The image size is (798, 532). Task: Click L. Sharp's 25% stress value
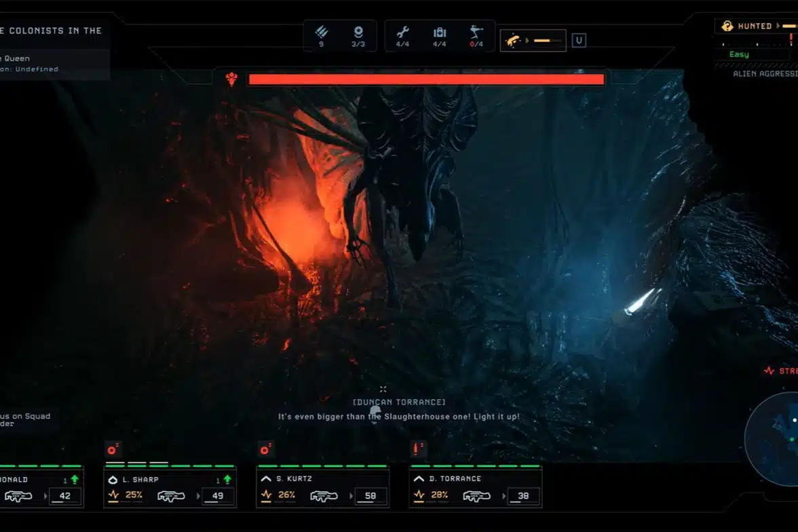pyautogui.click(x=134, y=495)
